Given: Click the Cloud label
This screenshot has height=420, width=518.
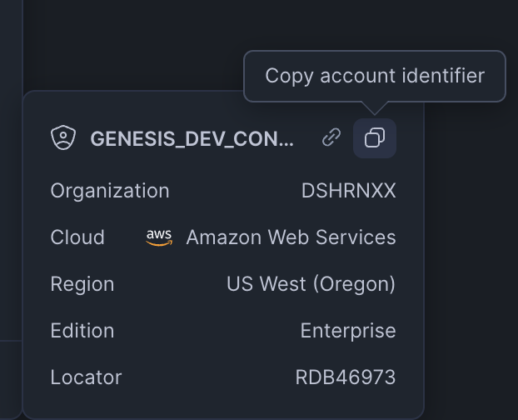Looking at the screenshot, I should point(77,237).
